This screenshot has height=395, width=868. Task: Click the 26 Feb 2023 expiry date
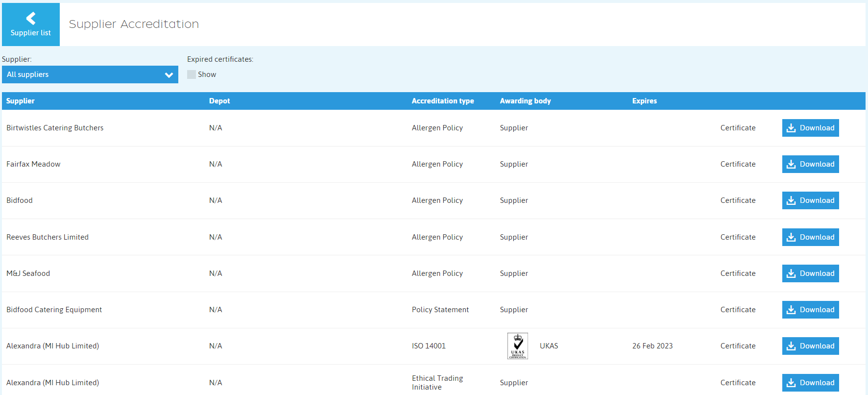pyautogui.click(x=652, y=346)
